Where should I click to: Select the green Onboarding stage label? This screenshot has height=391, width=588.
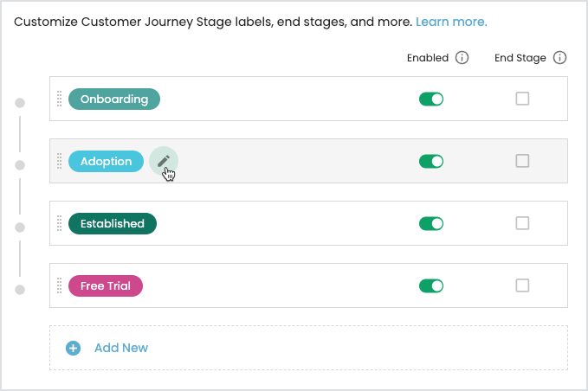[114, 99]
